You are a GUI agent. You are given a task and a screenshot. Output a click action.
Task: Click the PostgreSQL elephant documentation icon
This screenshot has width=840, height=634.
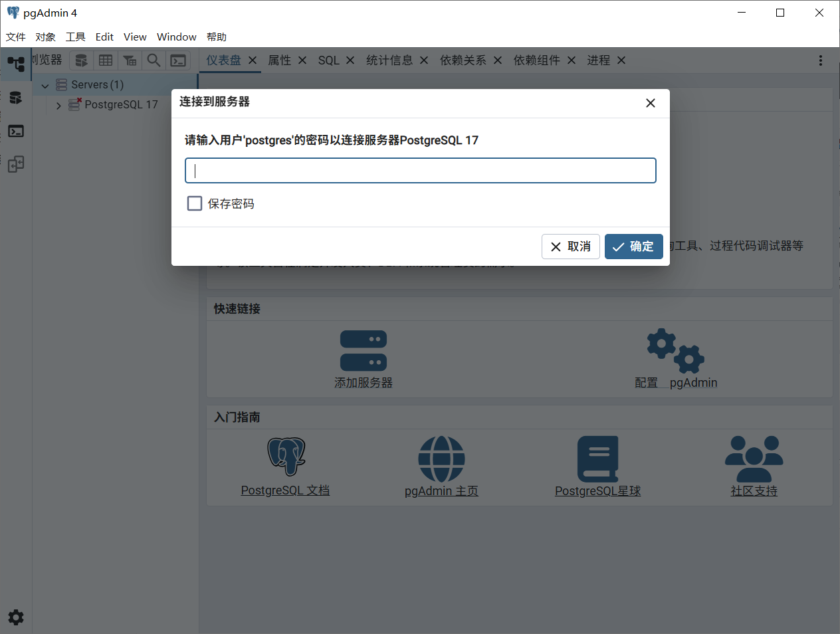tap(286, 456)
